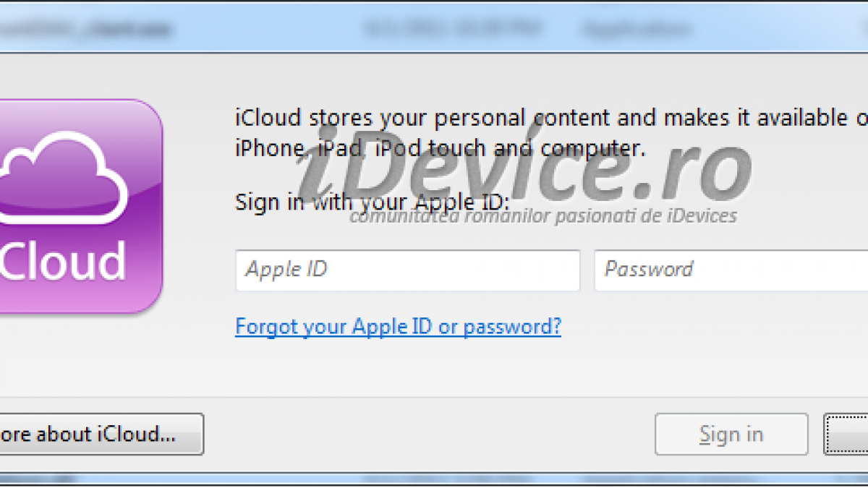Click the purple iCloud logo tile

tap(81, 207)
